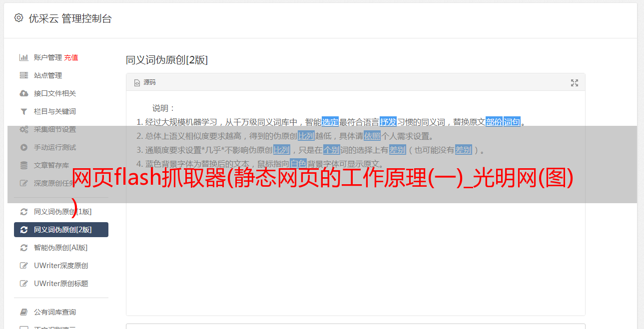Click the edit pencil icon for UWriter深度原创
644x329 pixels.
coord(23,266)
